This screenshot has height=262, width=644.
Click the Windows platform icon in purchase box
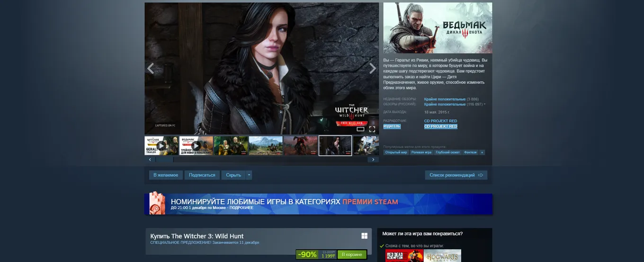(365, 235)
